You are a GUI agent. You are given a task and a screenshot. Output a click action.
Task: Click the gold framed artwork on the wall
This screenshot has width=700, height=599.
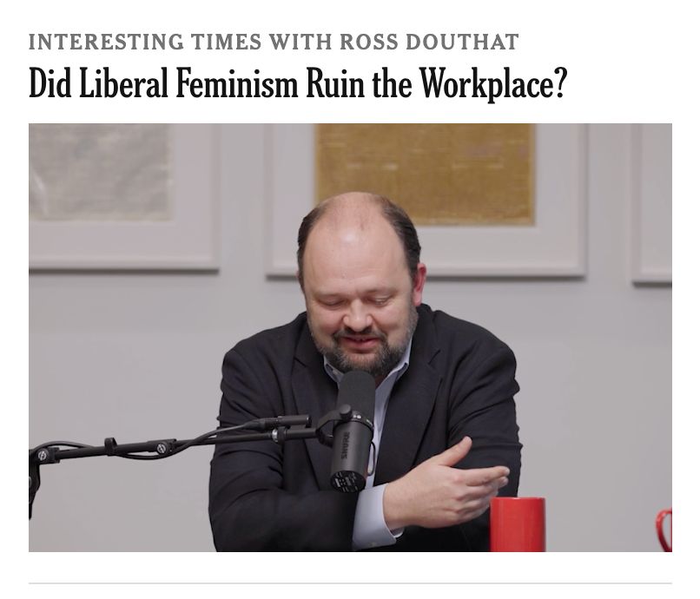[x=425, y=174]
